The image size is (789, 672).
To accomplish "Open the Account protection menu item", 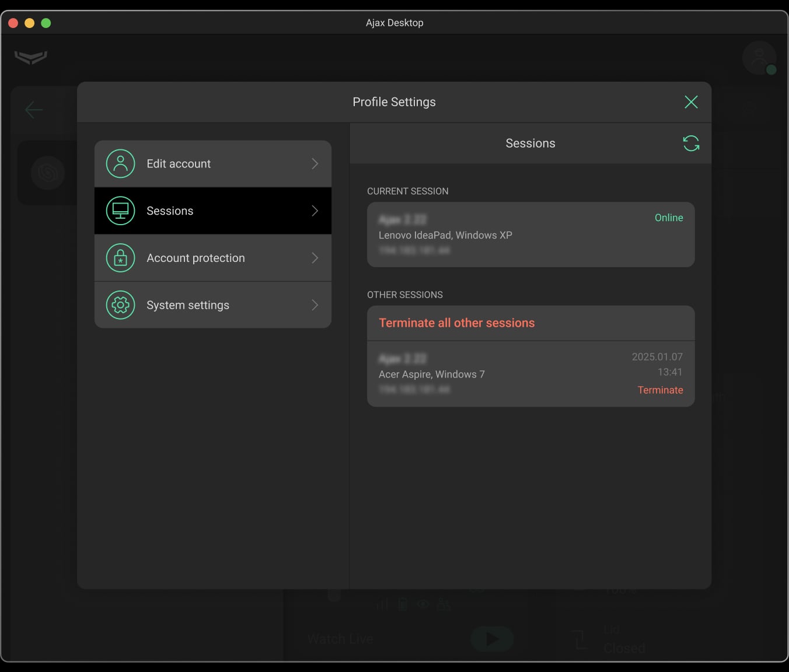I will (x=195, y=258).
